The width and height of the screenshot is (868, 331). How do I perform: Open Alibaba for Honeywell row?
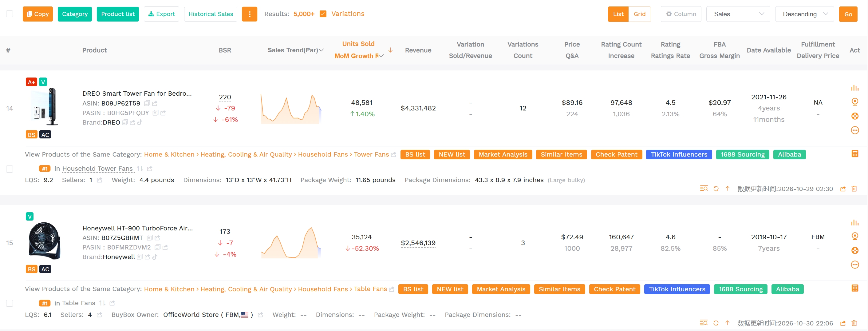tap(787, 289)
